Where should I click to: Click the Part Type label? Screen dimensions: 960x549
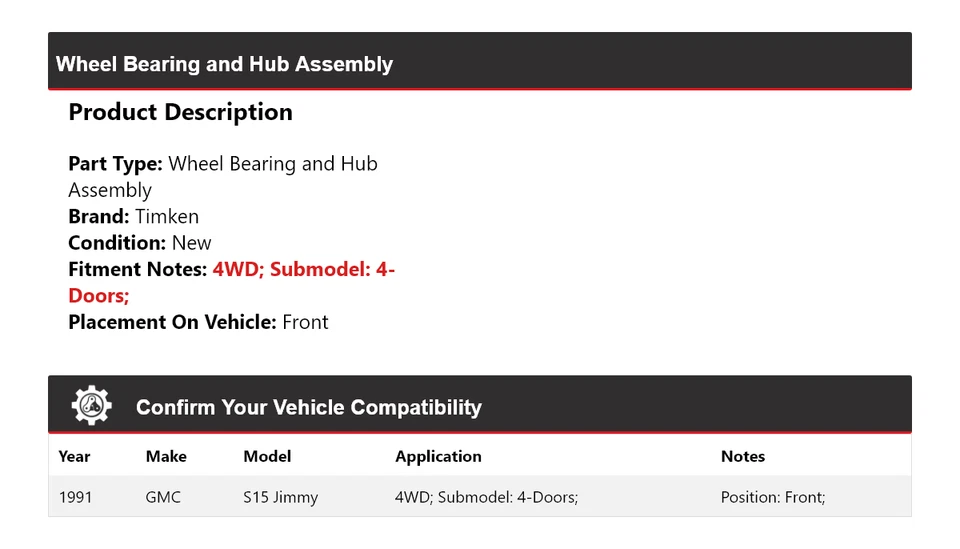[x=115, y=164]
